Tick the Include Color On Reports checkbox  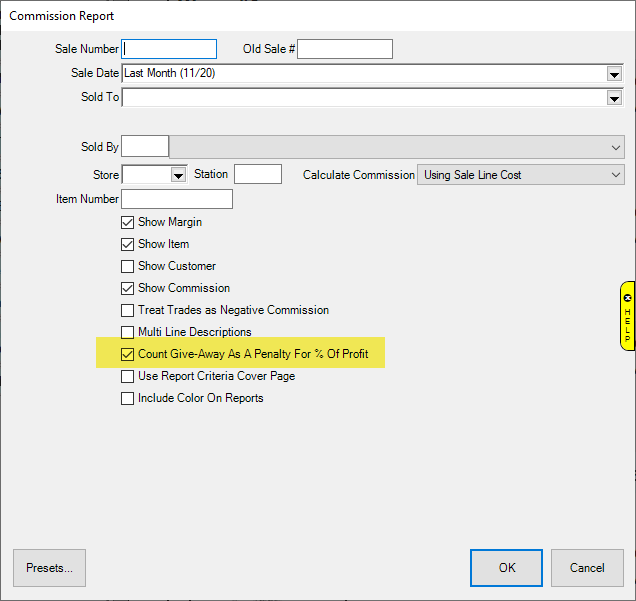127,399
